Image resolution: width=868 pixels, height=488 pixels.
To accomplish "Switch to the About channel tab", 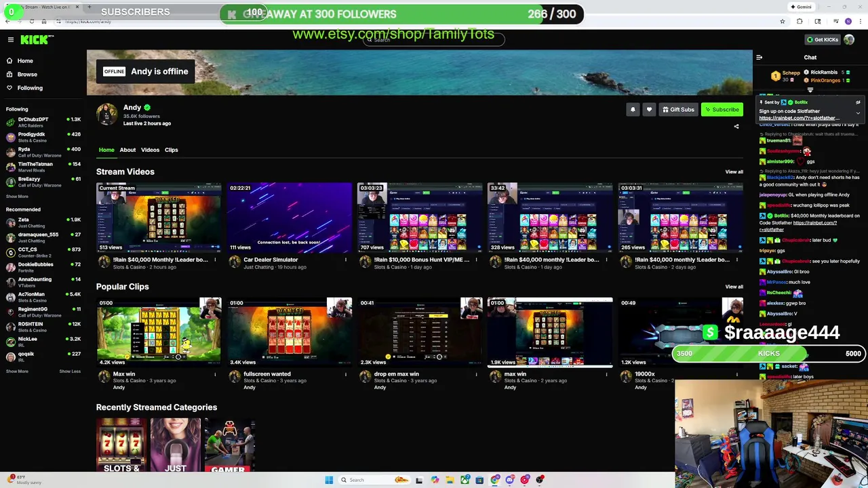I will pos(127,150).
